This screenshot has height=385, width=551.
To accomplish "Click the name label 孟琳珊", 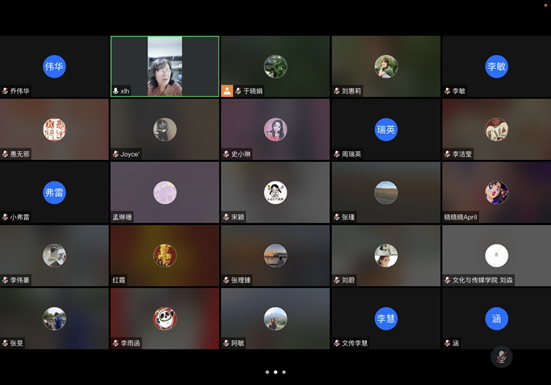I will point(122,217).
